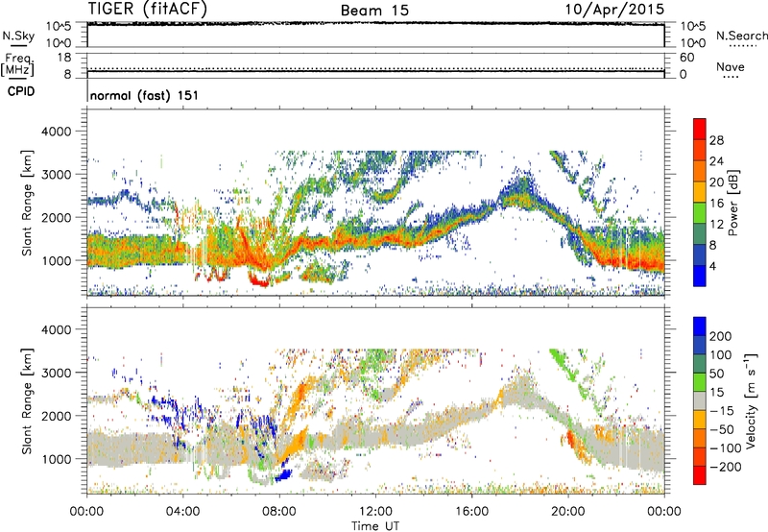This screenshot has width=768, height=532.
Task: Click the -100 label on velocity colorbar
Action: (x=726, y=448)
